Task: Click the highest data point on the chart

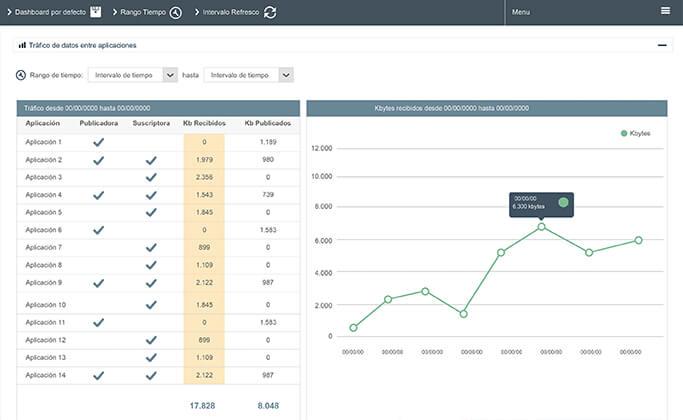Action: coord(541,227)
